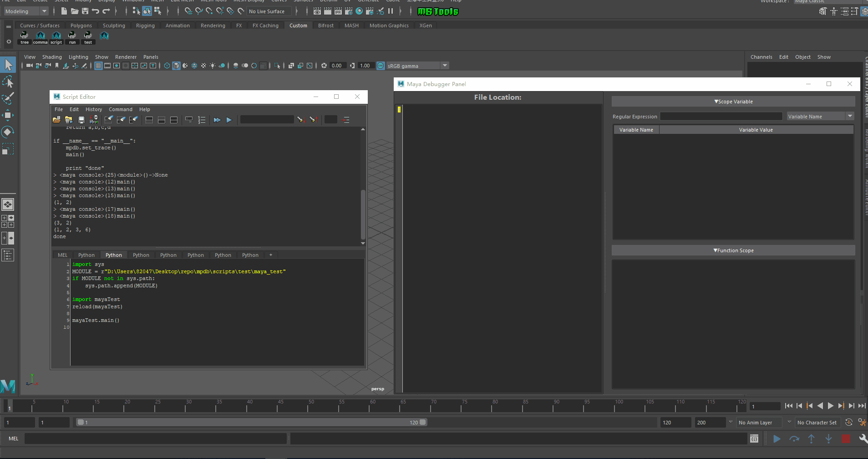
Task: Click Execute (single arrow) in Script Editor
Action: point(229,120)
